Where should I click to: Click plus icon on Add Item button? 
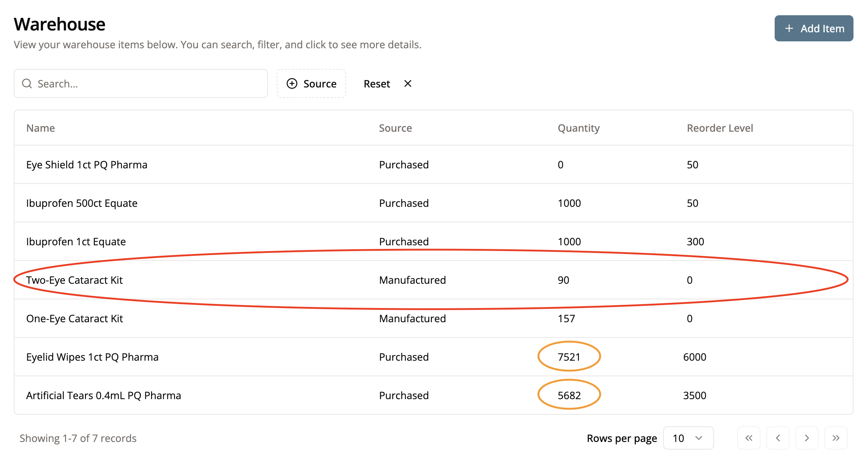point(789,28)
